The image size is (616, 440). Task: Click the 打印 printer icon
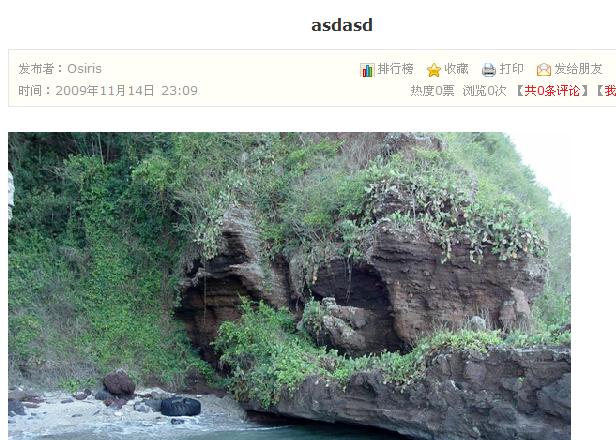pyautogui.click(x=489, y=70)
